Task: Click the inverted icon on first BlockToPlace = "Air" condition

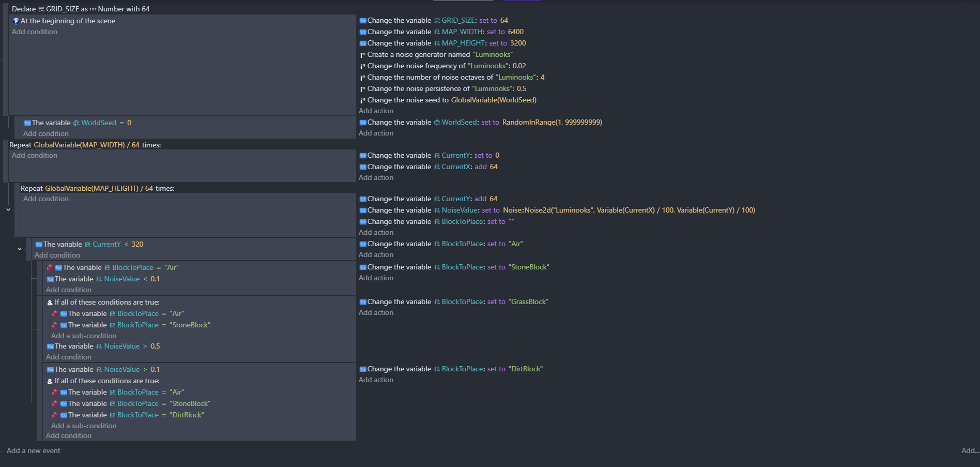Action: (50, 268)
